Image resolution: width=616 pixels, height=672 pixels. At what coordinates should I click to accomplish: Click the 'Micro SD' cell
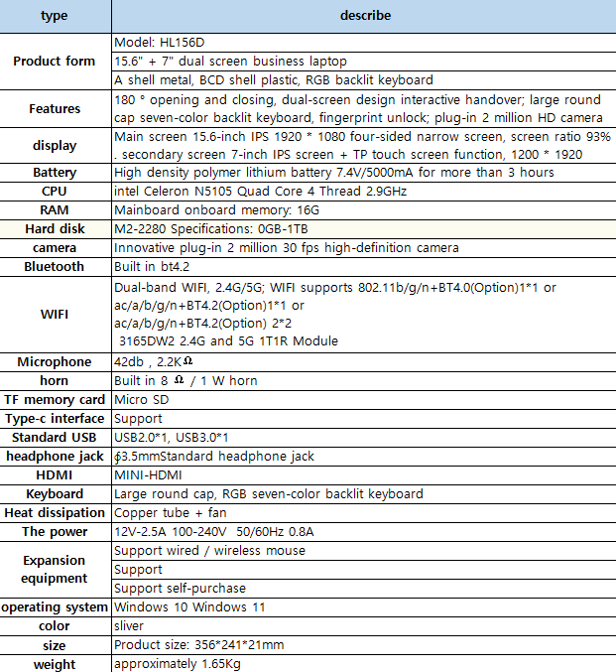point(363,400)
